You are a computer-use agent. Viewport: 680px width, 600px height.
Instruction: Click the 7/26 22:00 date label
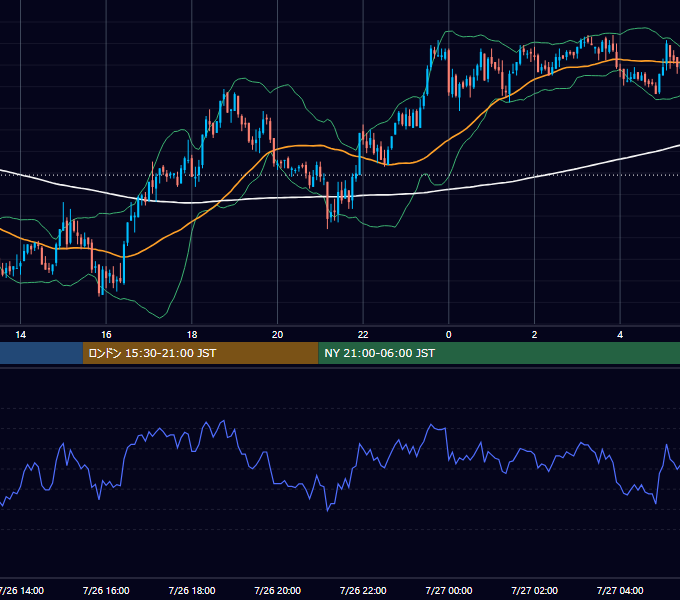click(x=363, y=590)
